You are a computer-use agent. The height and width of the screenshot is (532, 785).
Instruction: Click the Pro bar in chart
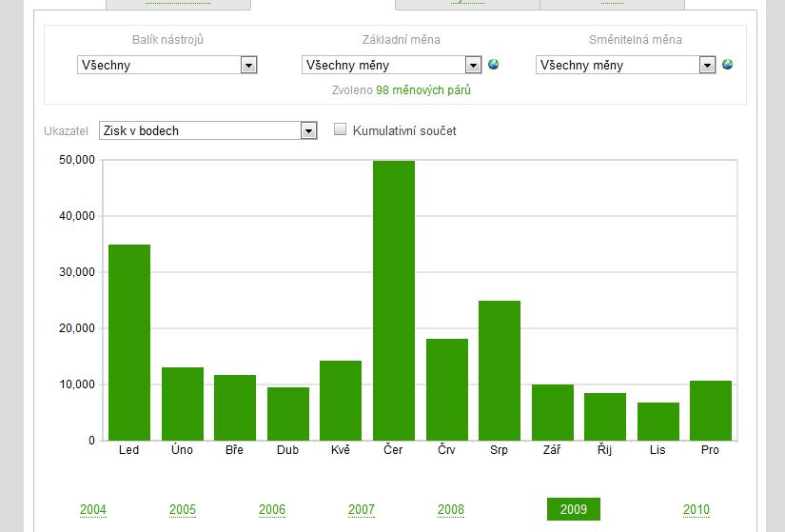[x=711, y=410]
